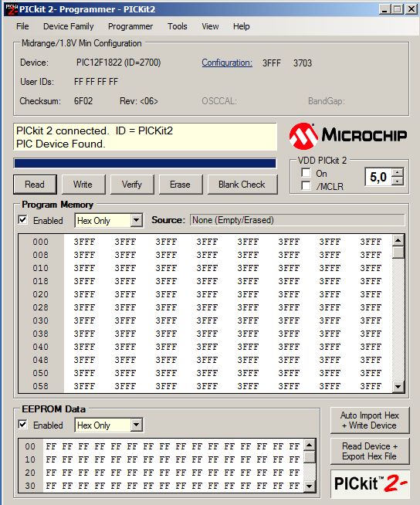The height and width of the screenshot is (505, 420).
Task: Click the Program Memory address 008
Action: pos(41,255)
